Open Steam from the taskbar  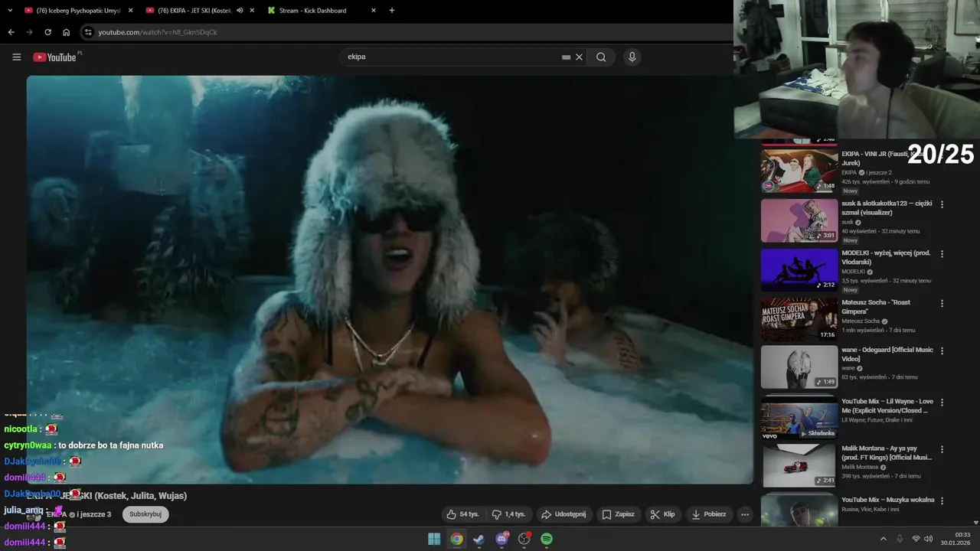tap(479, 539)
